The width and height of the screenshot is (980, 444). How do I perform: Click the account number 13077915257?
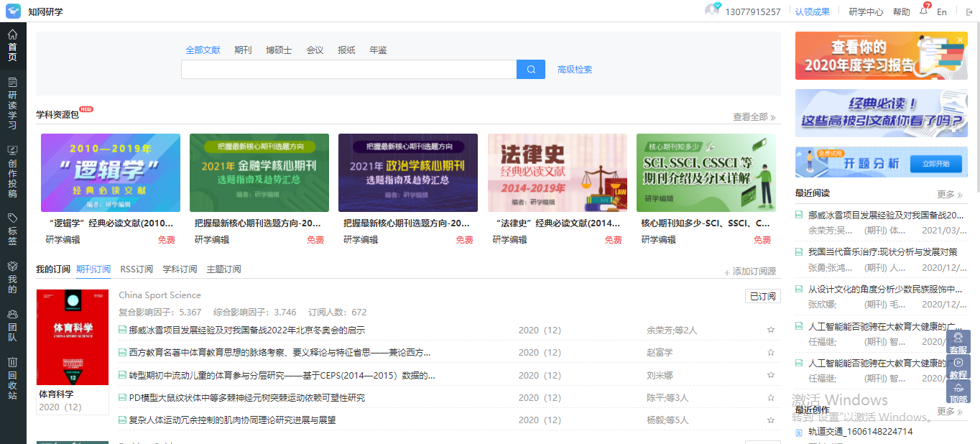(753, 11)
